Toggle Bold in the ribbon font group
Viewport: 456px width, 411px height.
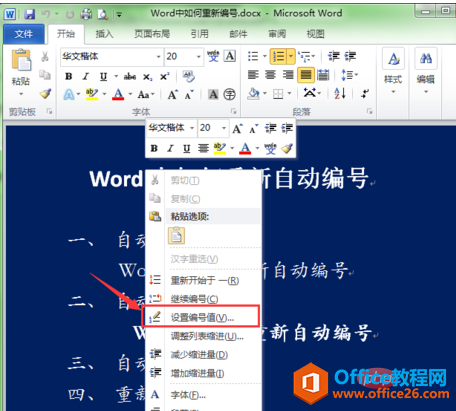pyautogui.click(x=69, y=76)
